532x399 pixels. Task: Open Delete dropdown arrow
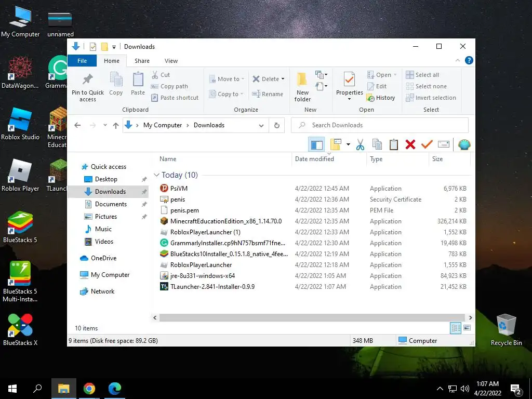[283, 79]
